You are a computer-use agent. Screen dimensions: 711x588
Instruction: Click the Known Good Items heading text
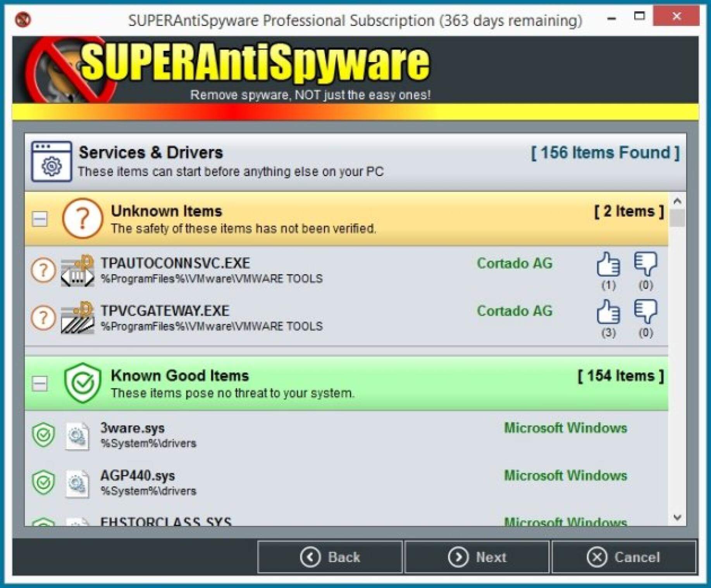pyautogui.click(x=180, y=376)
